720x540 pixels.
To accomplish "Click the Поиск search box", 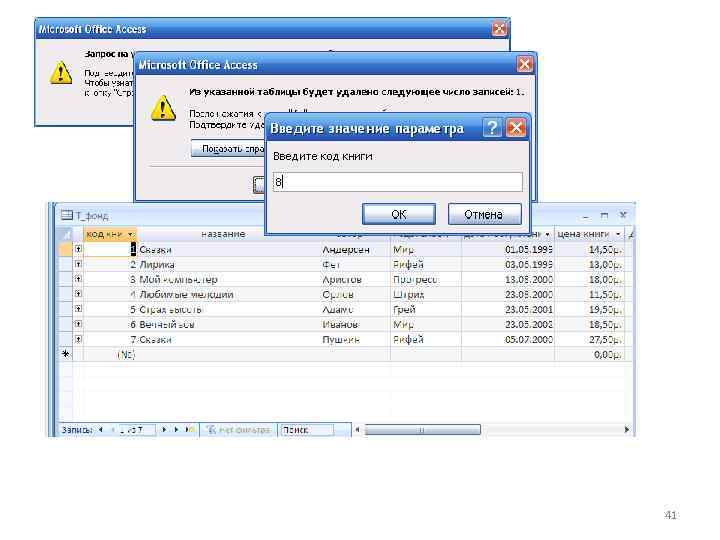I will 307,430.
